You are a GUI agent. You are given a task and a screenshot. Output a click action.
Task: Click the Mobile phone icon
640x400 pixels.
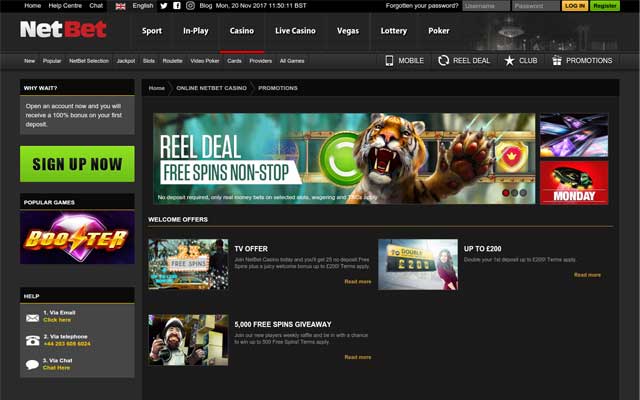(389, 60)
